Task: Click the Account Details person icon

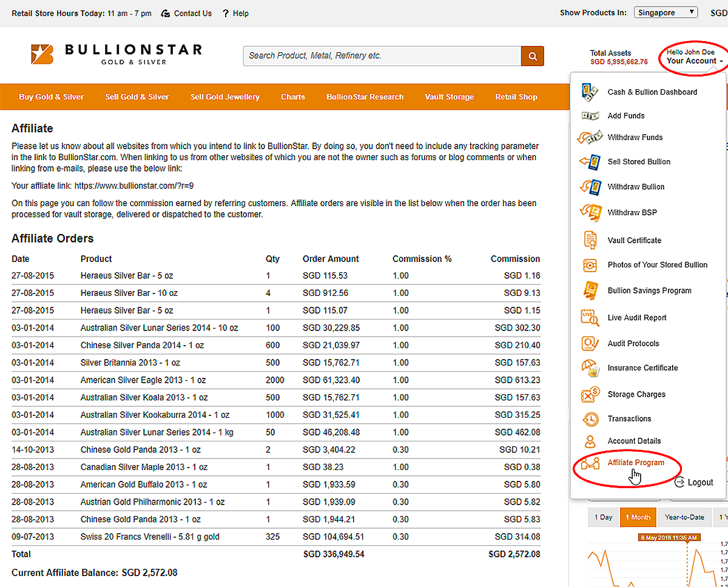Action: [590, 441]
